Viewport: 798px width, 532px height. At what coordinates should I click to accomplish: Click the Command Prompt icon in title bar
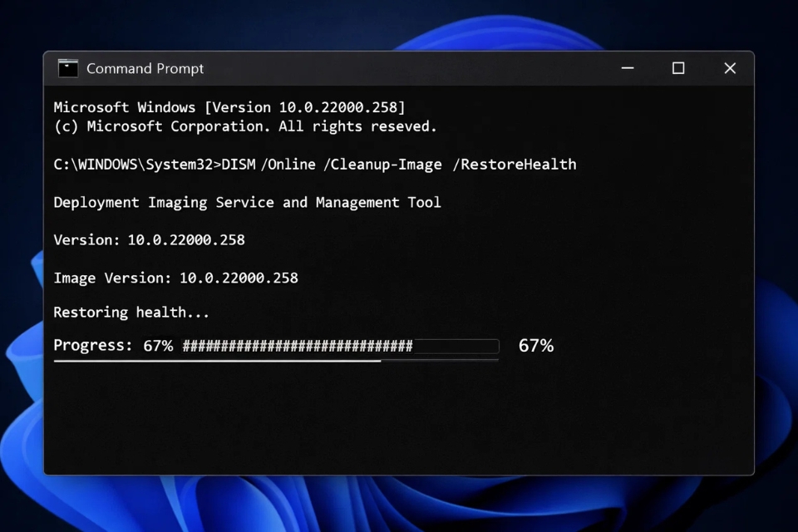[x=67, y=68]
